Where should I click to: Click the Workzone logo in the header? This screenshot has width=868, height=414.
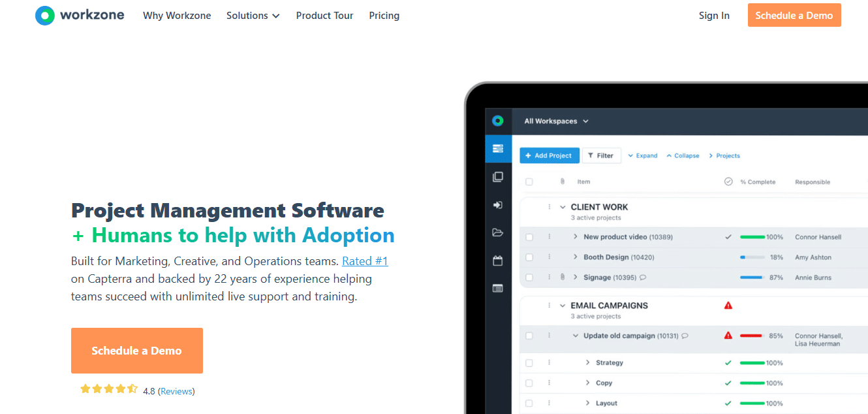80,15
